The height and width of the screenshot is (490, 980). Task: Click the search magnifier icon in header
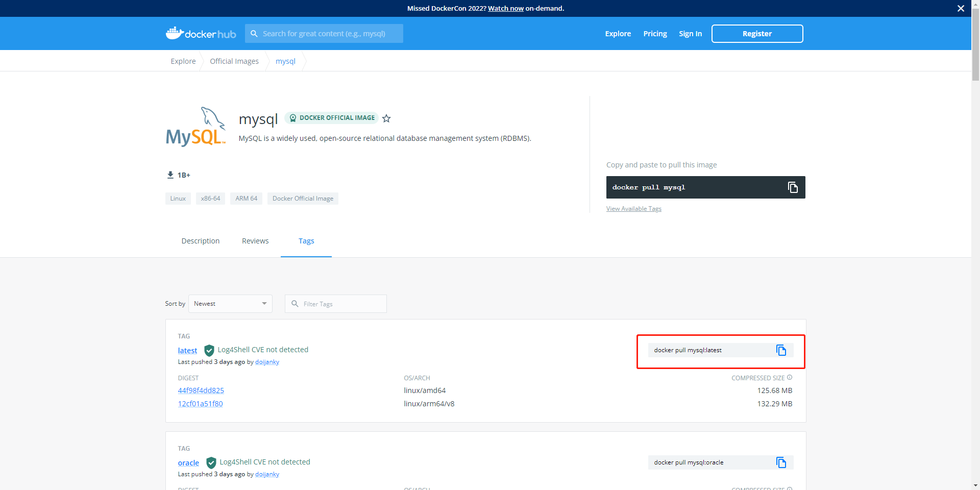254,34
